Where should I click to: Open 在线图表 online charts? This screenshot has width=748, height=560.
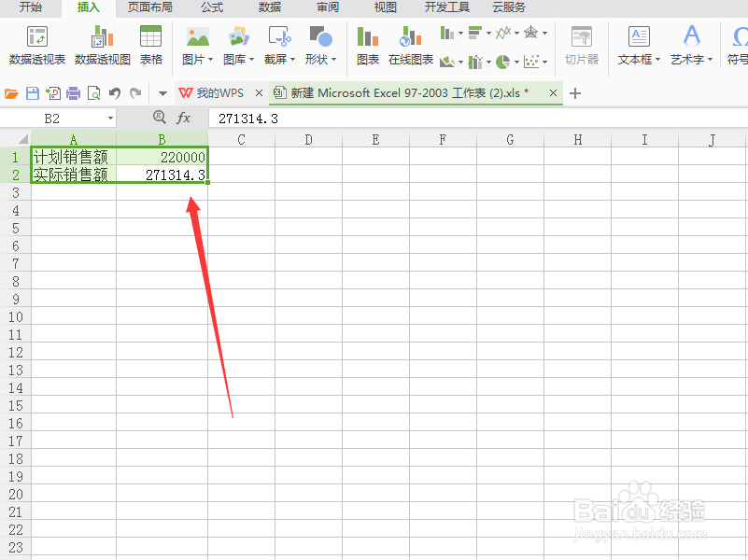pyautogui.click(x=411, y=46)
